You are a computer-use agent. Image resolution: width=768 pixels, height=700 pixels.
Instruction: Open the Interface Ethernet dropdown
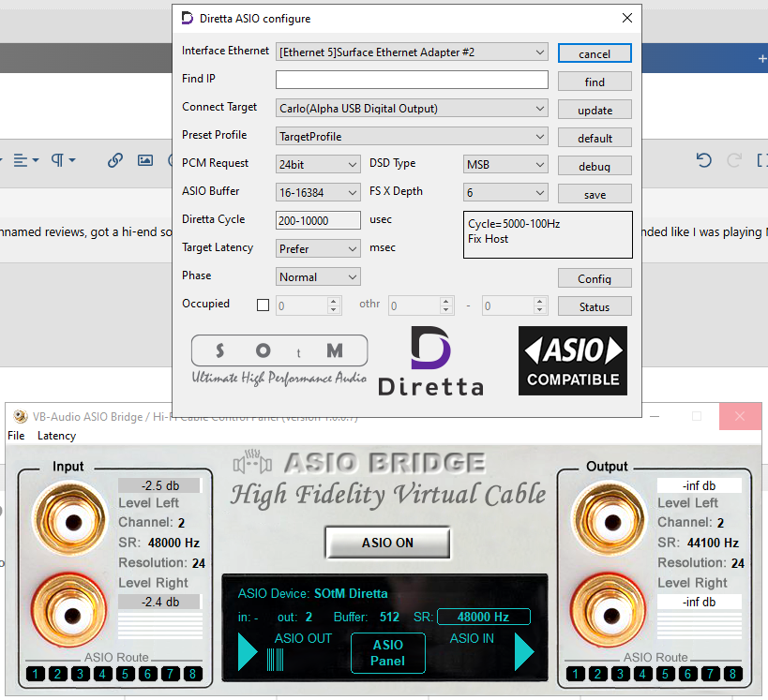412,52
